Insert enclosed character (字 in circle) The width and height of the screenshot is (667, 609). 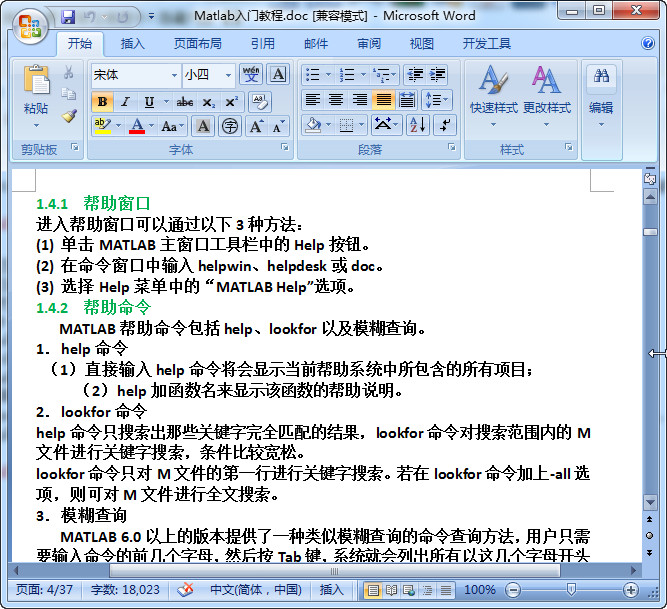(230, 126)
